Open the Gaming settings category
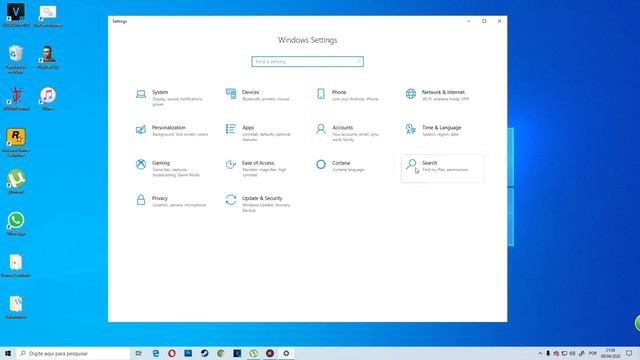 pyautogui.click(x=169, y=168)
